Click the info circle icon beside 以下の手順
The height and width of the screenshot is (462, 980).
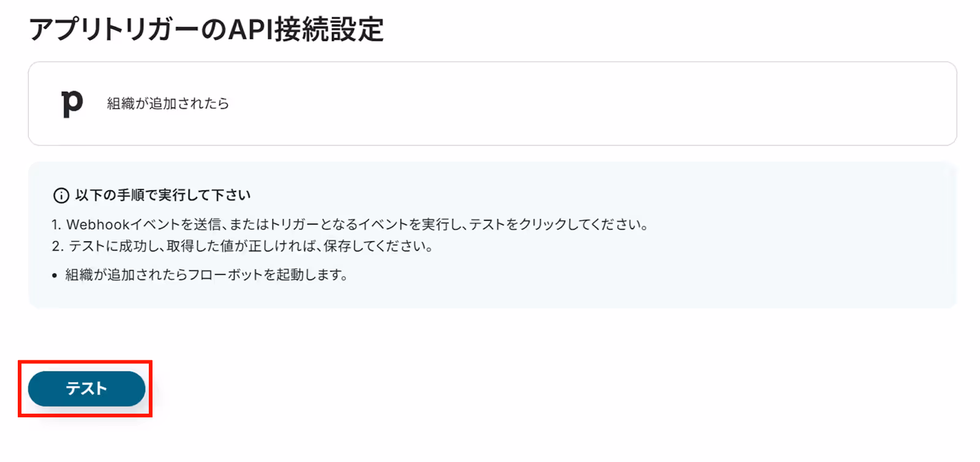(61, 196)
